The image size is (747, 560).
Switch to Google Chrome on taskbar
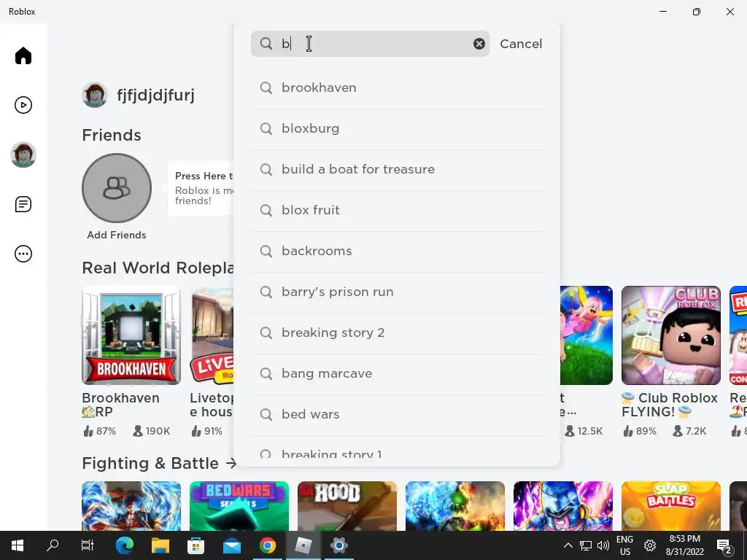268,545
